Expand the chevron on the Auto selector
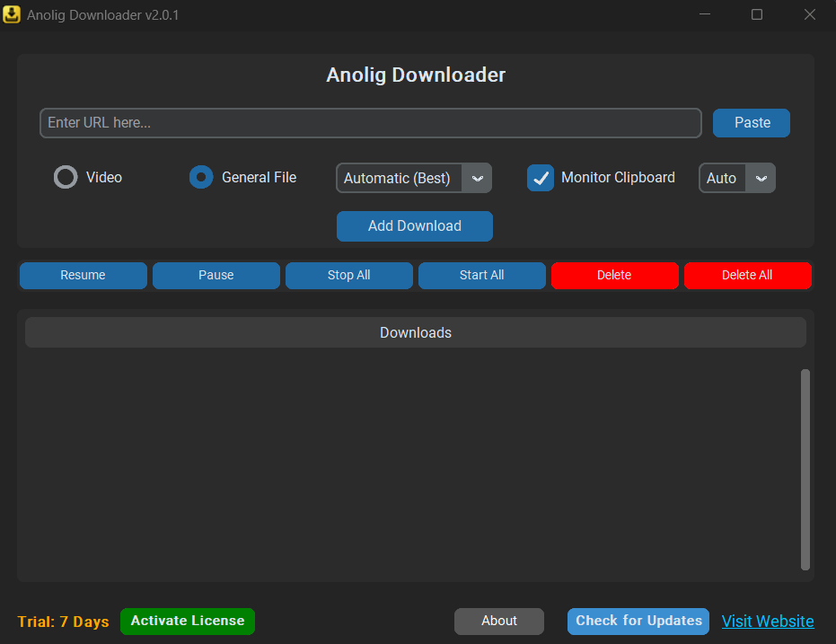836x644 pixels. [x=761, y=178]
